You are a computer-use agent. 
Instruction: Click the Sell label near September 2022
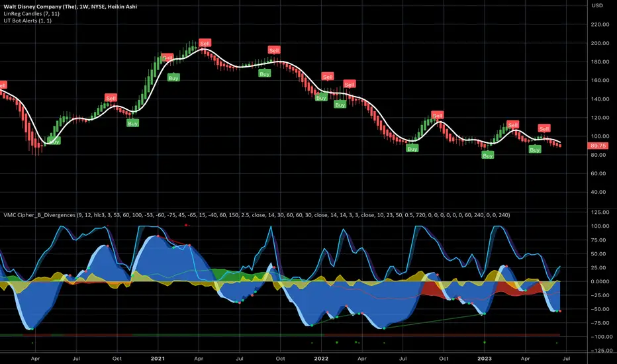pyautogui.click(x=438, y=115)
